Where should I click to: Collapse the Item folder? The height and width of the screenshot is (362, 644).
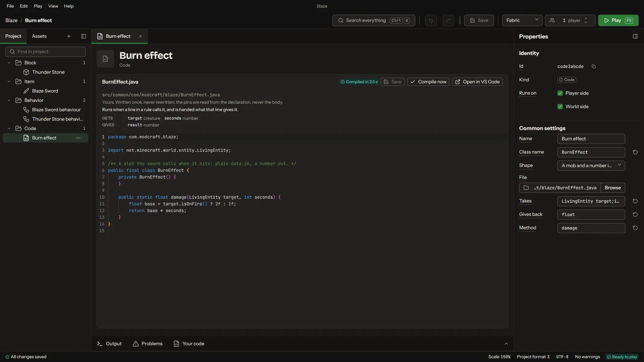9,81
